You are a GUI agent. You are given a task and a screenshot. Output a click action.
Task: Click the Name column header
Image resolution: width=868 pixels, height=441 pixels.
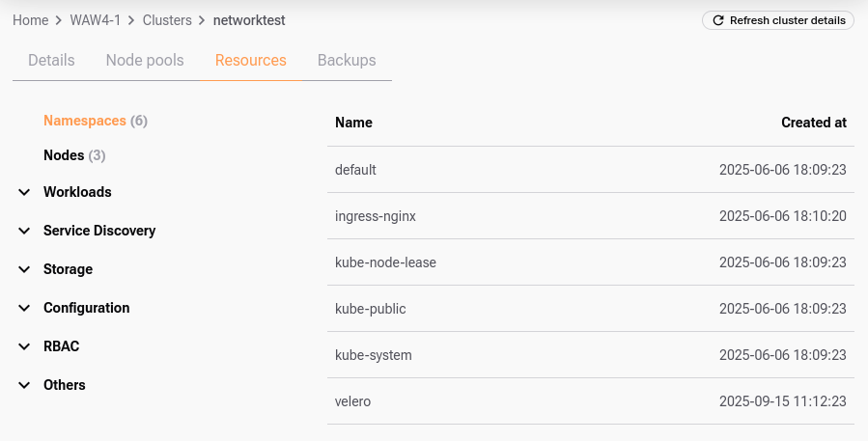353,123
